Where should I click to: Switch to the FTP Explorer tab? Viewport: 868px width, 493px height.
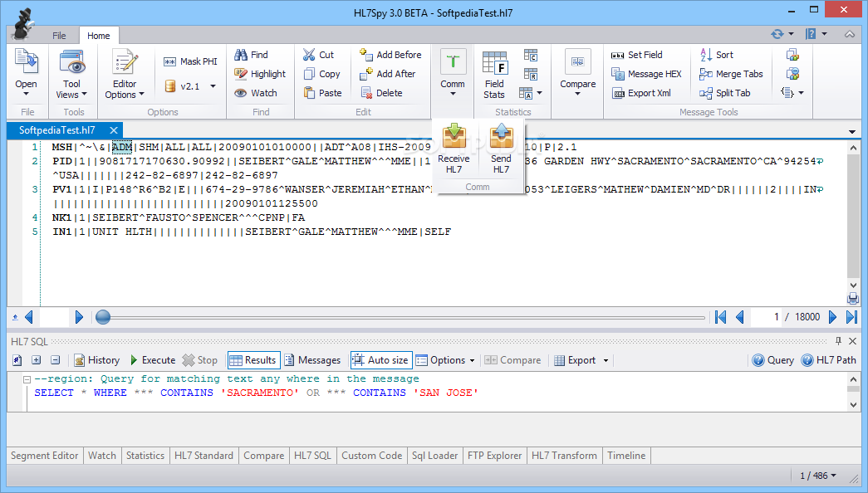click(x=494, y=456)
